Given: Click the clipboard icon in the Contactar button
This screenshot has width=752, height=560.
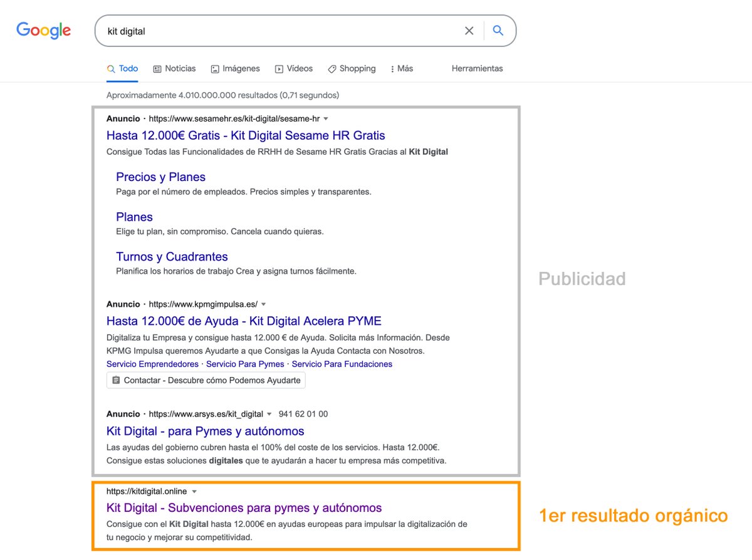Looking at the screenshot, I should 116,380.
